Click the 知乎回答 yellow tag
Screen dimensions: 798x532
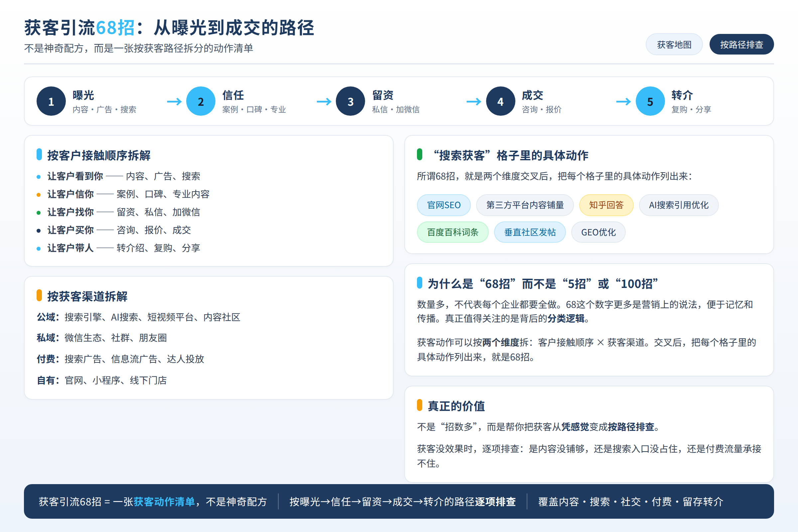pos(606,205)
